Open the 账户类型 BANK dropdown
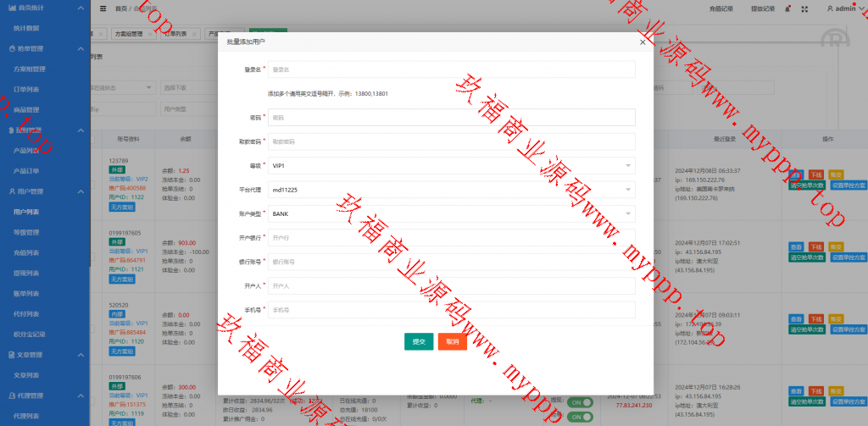The height and width of the screenshot is (426, 868). tap(451, 214)
